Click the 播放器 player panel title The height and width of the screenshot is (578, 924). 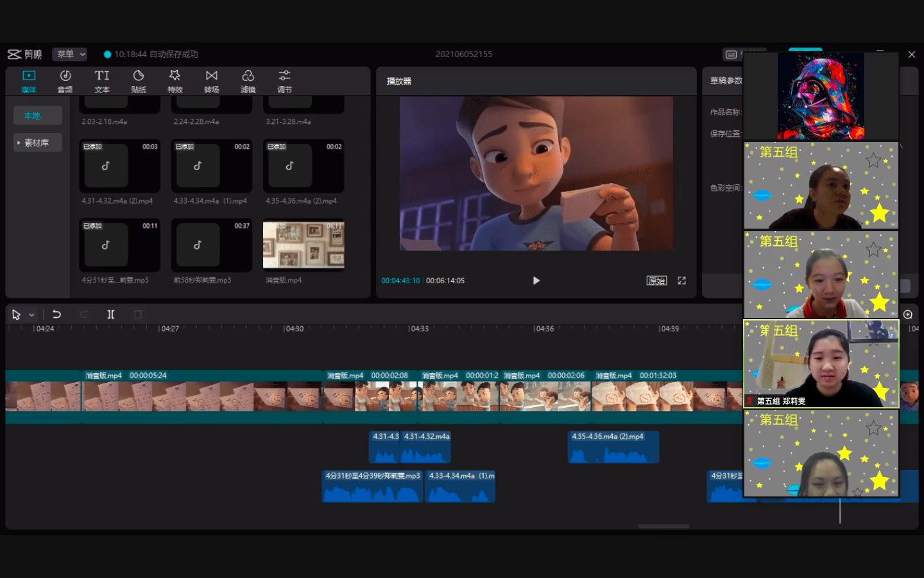[399, 82]
